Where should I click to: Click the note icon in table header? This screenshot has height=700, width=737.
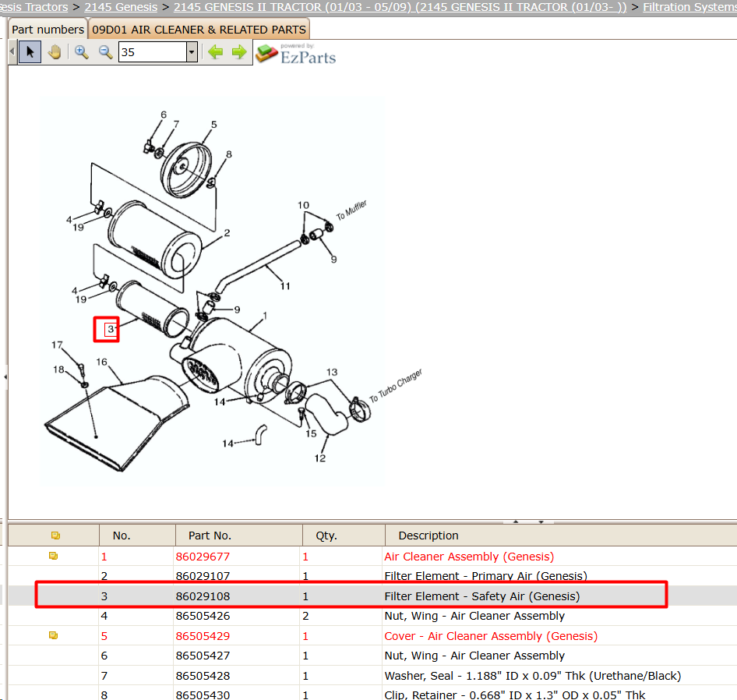(x=55, y=536)
